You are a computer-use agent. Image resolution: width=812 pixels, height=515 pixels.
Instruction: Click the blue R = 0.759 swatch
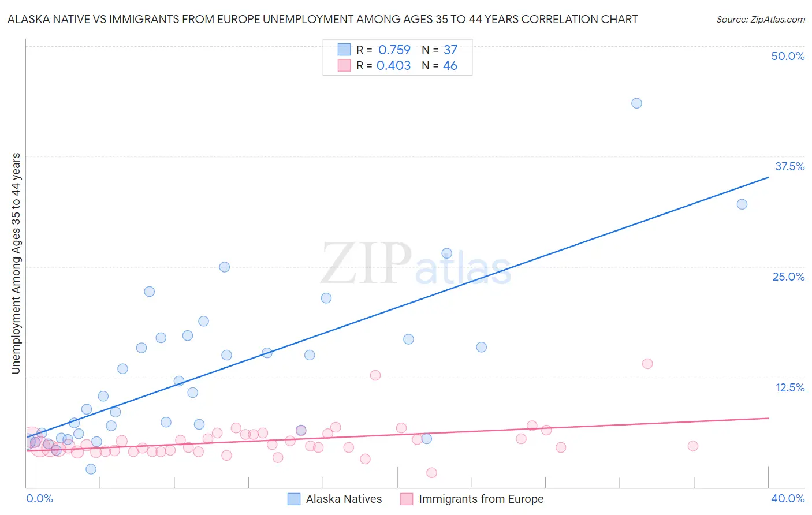(x=344, y=50)
